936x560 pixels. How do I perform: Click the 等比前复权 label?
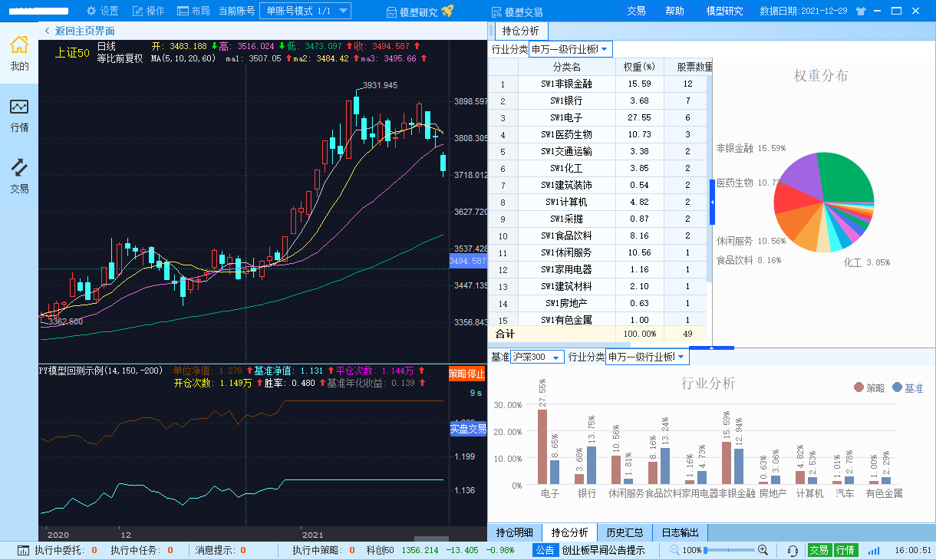[x=120, y=58]
